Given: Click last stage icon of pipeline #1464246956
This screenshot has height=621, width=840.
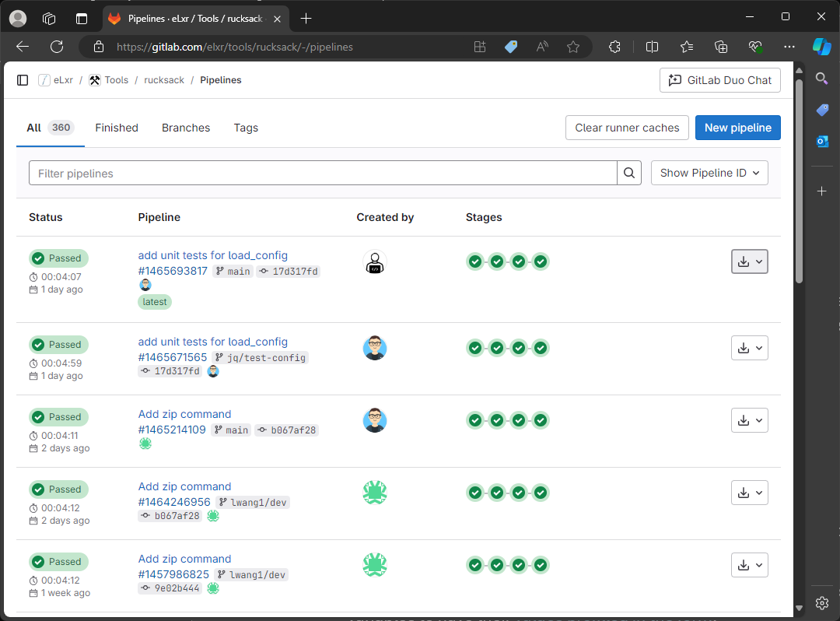Looking at the screenshot, I should point(541,493).
